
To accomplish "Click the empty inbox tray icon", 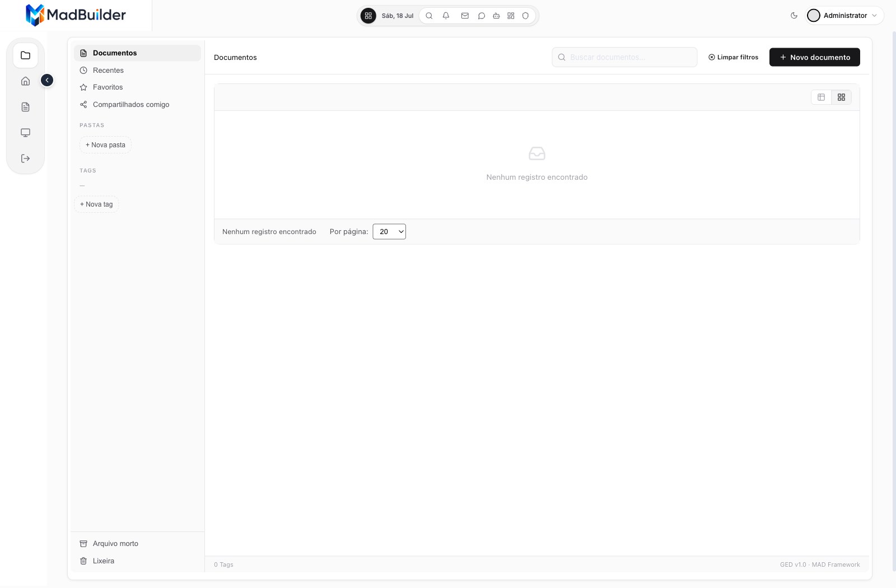I will tap(537, 153).
